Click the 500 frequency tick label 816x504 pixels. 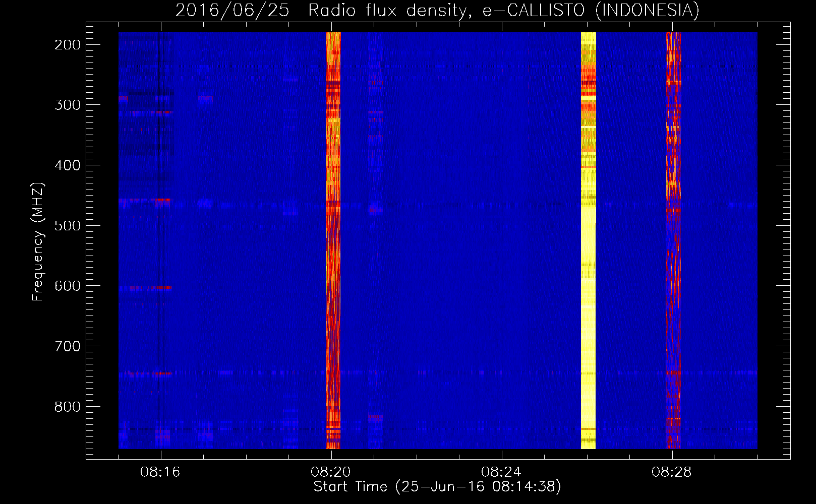click(68, 226)
